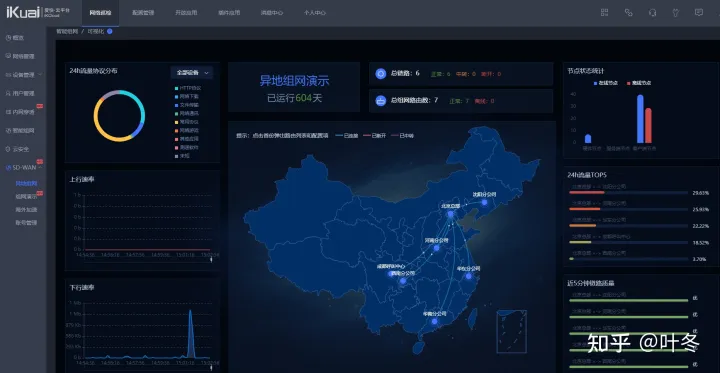Open the 个人中心 top navigation tab
720x373 pixels.
point(315,13)
